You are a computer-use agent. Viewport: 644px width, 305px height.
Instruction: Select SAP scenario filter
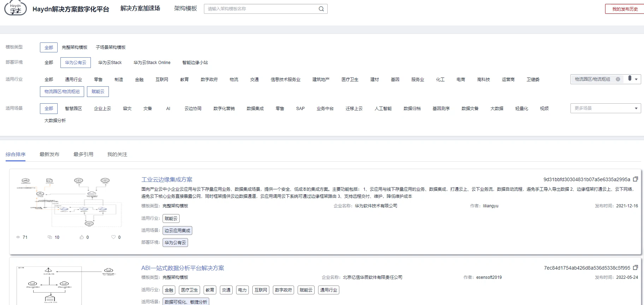(x=300, y=109)
